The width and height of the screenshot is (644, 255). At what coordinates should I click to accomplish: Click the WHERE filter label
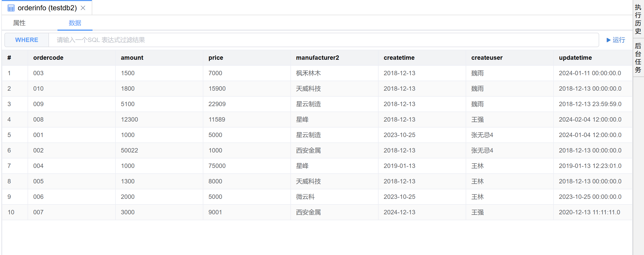click(27, 40)
